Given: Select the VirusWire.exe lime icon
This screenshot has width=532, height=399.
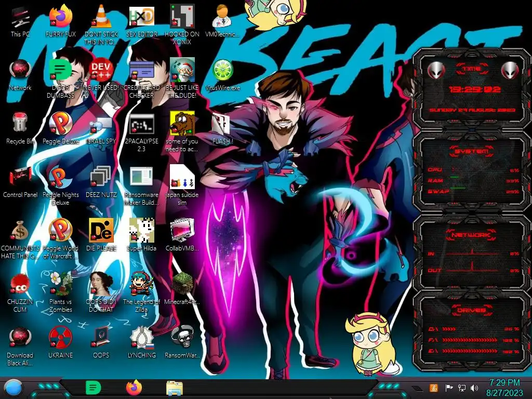Looking at the screenshot, I should click(x=222, y=75).
